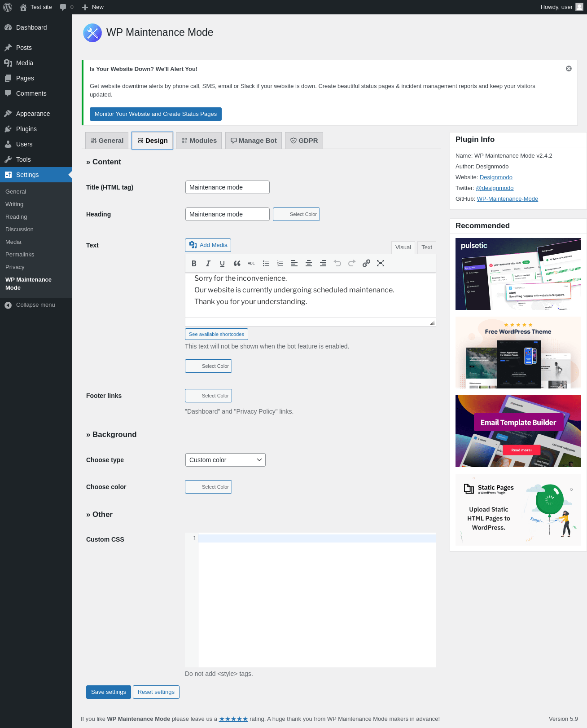Switch editor to Text mode tab
The height and width of the screenshot is (728, 587).
[427, 247]
